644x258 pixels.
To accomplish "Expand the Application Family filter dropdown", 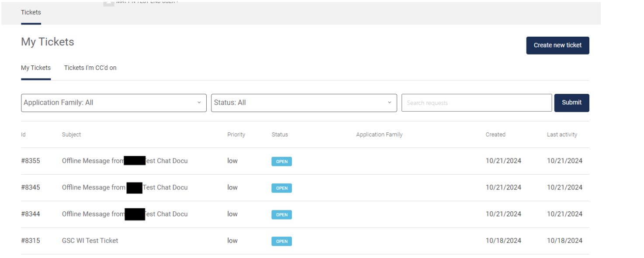I will [114, 103].
